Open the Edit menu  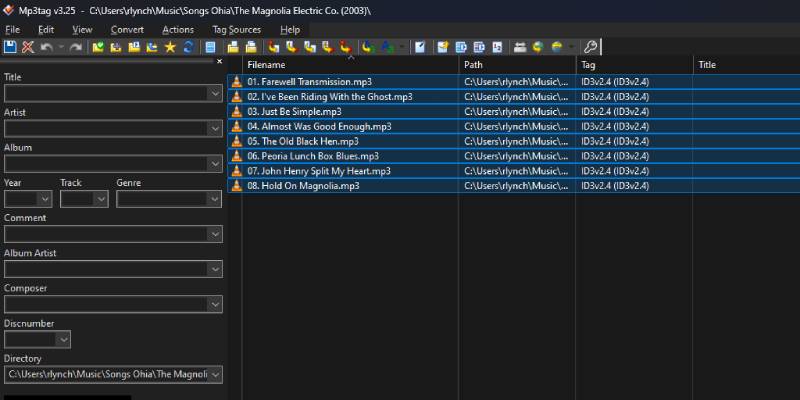click(46, 30)
